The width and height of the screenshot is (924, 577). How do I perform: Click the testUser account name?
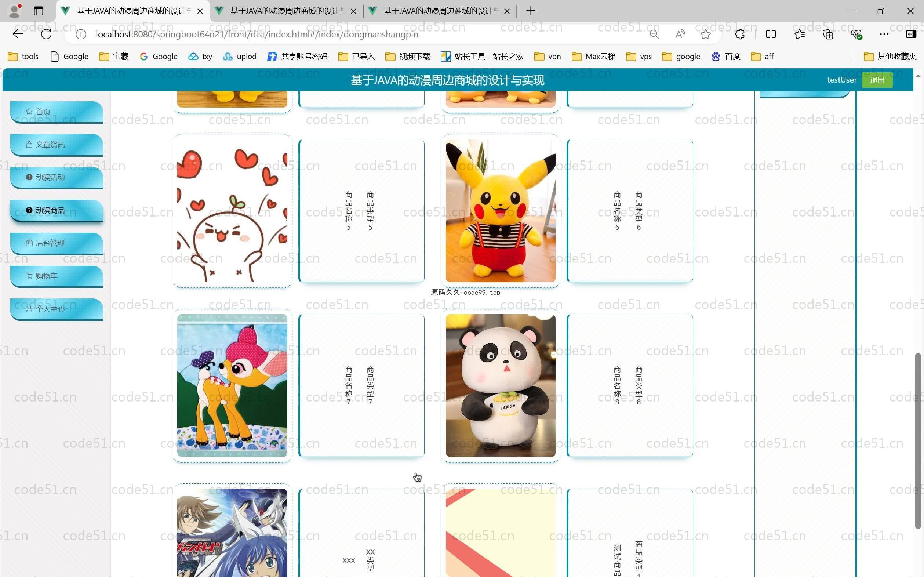click(x=841, y=80)
